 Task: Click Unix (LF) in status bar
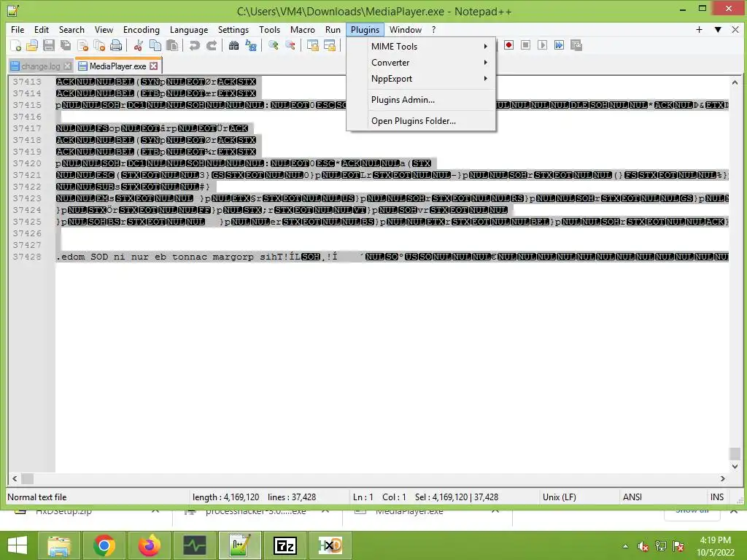[560, 497]
